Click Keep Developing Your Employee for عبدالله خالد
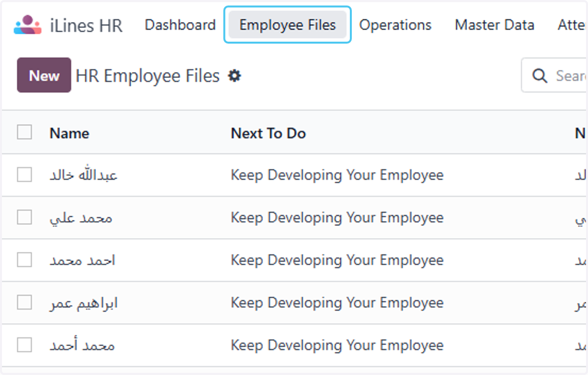The height and width of the screenshot is (375, 588). (x=337, y=175)
